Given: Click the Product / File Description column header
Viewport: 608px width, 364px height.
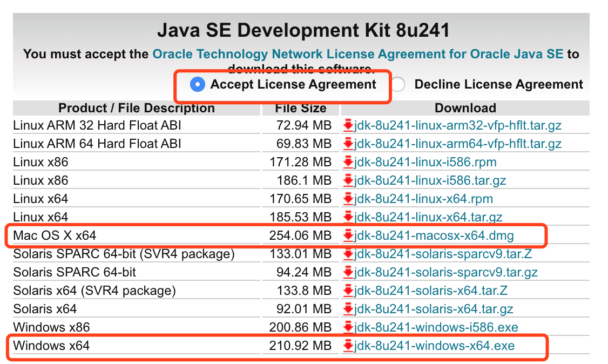Looking at the screenshot, I should pyautogui.click(x=137, y=108).
